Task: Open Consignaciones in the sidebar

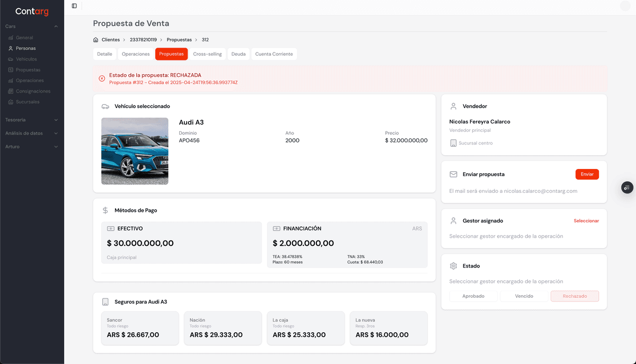Action: 32,91
